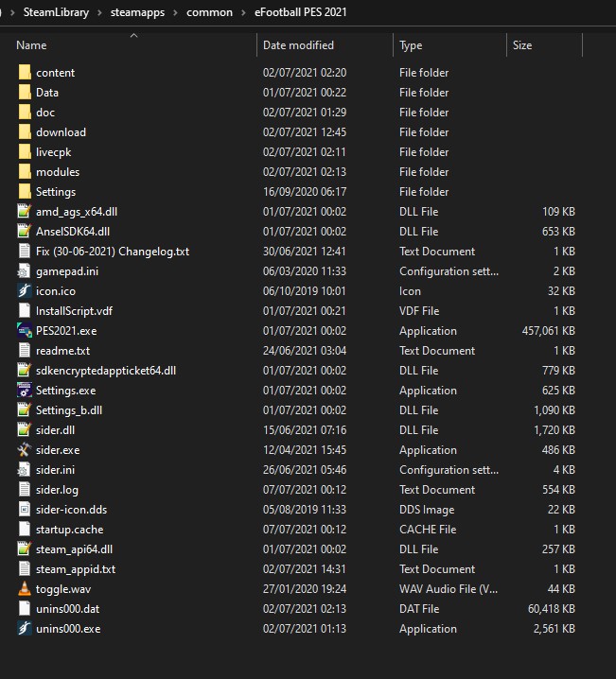
Task: Select the Settings.exe application icon
Action: click(x=25, y=391)
